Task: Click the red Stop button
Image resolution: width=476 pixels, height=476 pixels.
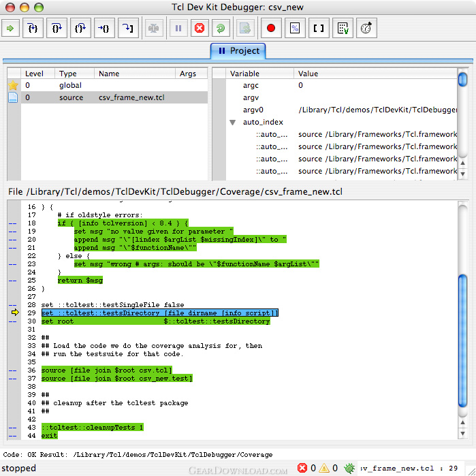Action: [200, 28]
